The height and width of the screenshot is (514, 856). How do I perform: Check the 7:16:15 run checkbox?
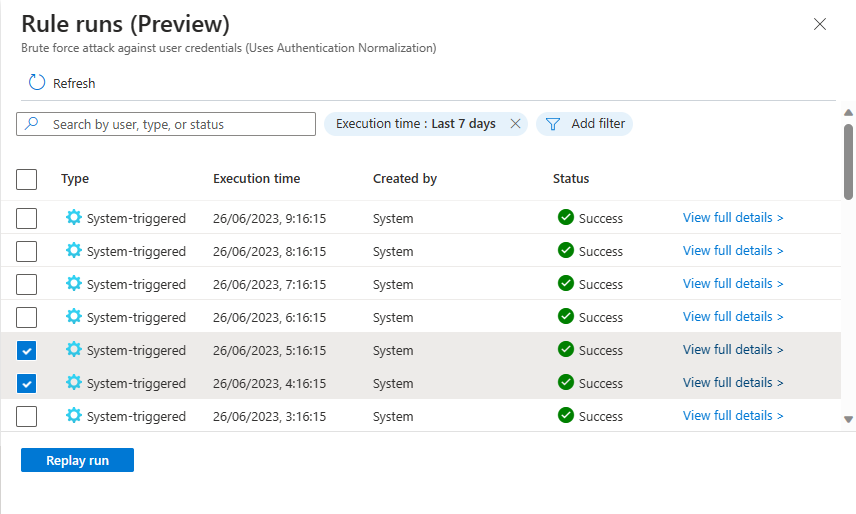[x=27, y=284]
